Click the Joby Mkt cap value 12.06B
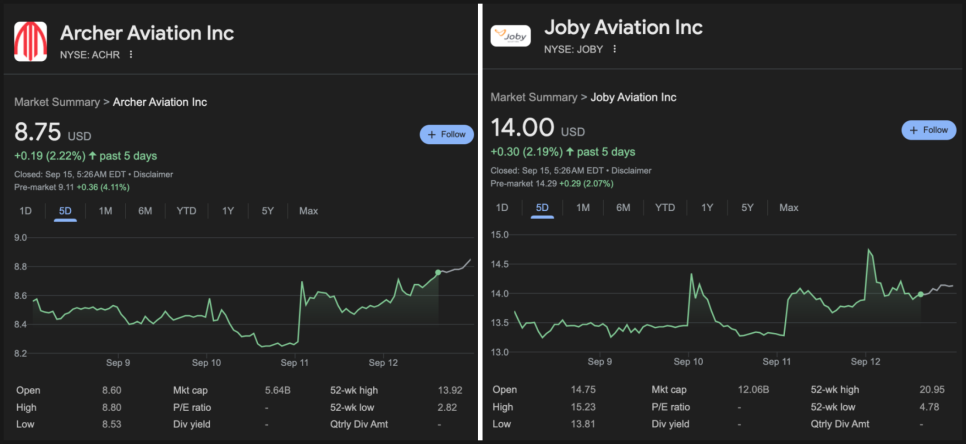Image resolution: width=966 pixels, height=444 pixels. (755, 390)
